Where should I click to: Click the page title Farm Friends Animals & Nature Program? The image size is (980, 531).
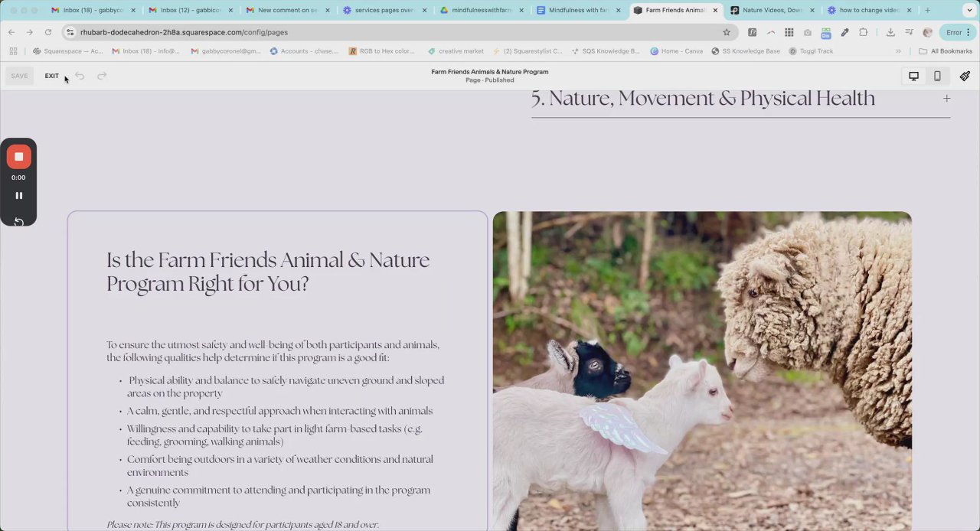(490, 72)
